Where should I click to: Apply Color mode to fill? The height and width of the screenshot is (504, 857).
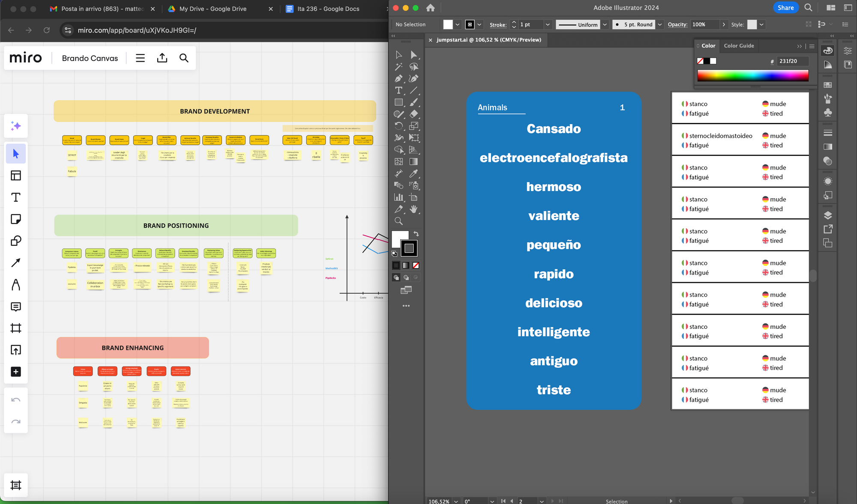point(396,265)
